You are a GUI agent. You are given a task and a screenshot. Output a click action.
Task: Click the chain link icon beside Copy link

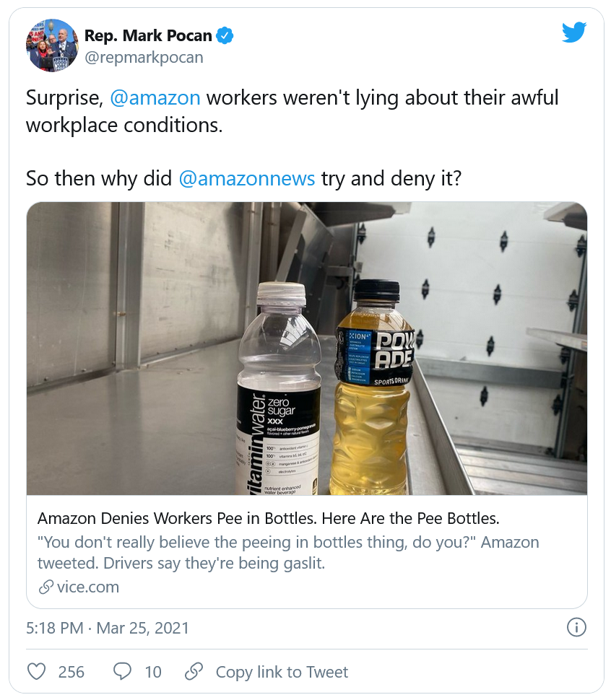click(194, 672)
